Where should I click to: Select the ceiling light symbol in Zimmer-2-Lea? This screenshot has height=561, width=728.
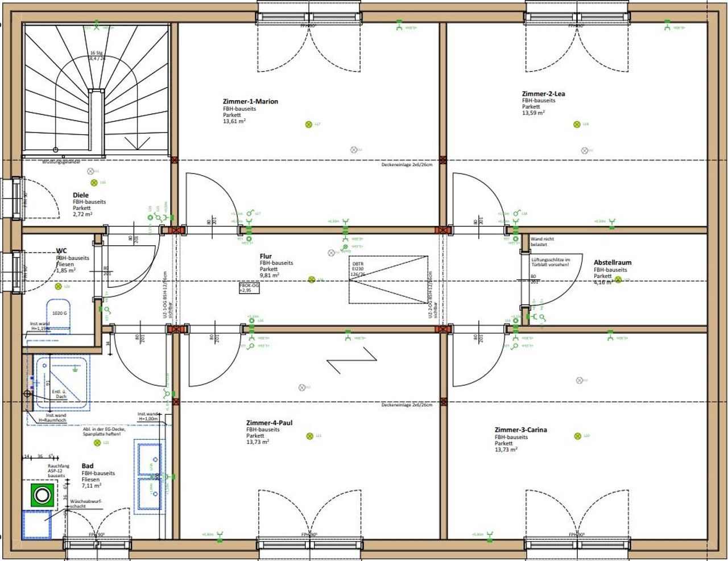click(x=577, y=124)
